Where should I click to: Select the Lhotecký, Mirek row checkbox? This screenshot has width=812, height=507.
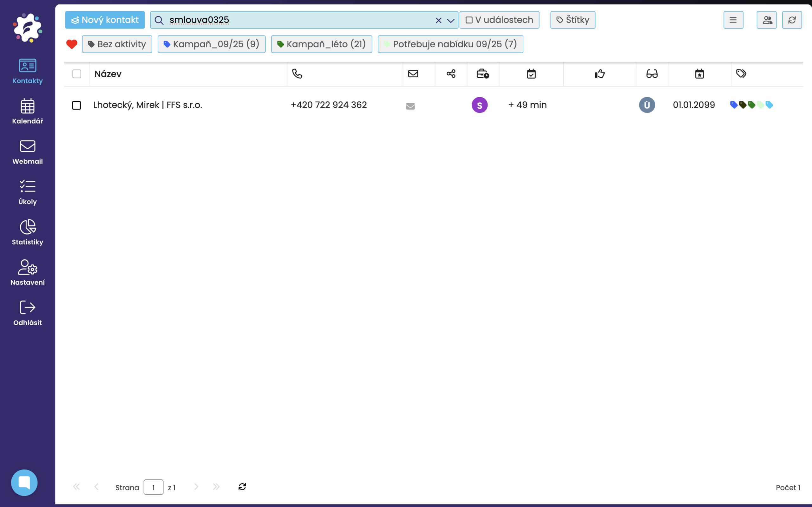76,105
